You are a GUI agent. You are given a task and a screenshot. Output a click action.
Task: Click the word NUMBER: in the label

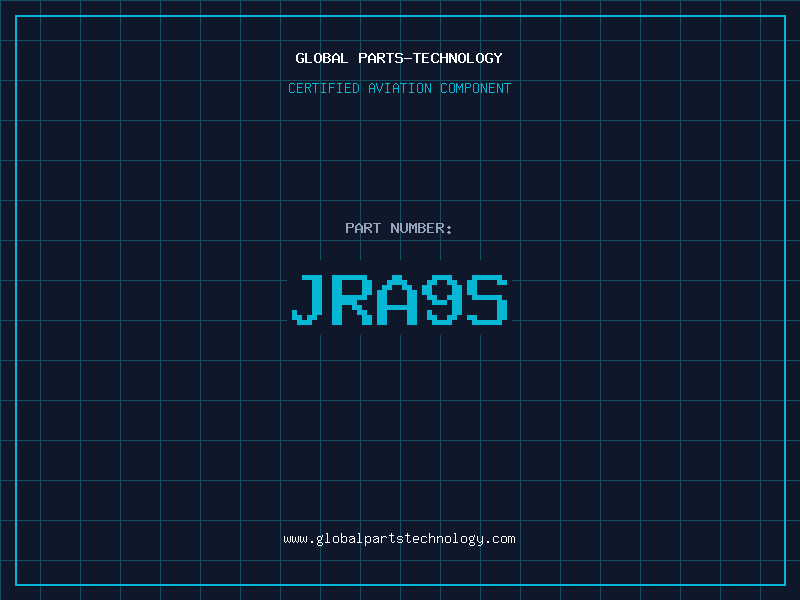tap(421, 228)
